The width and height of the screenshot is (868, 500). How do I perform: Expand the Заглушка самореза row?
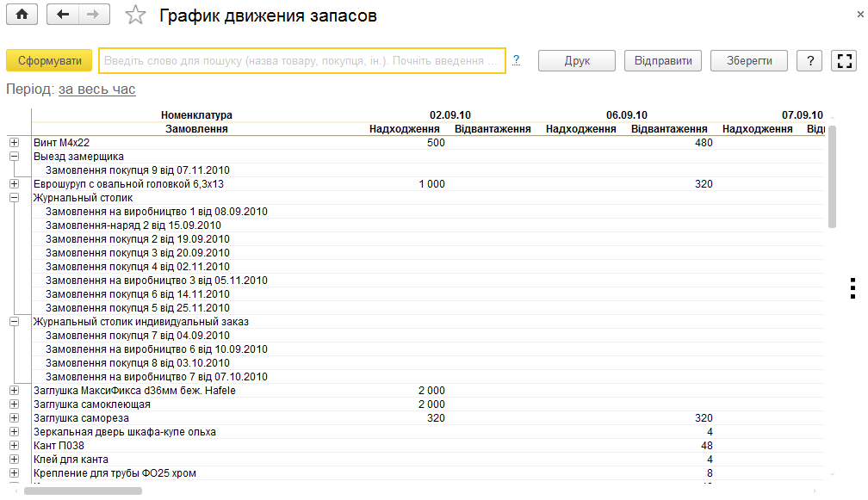15,418
